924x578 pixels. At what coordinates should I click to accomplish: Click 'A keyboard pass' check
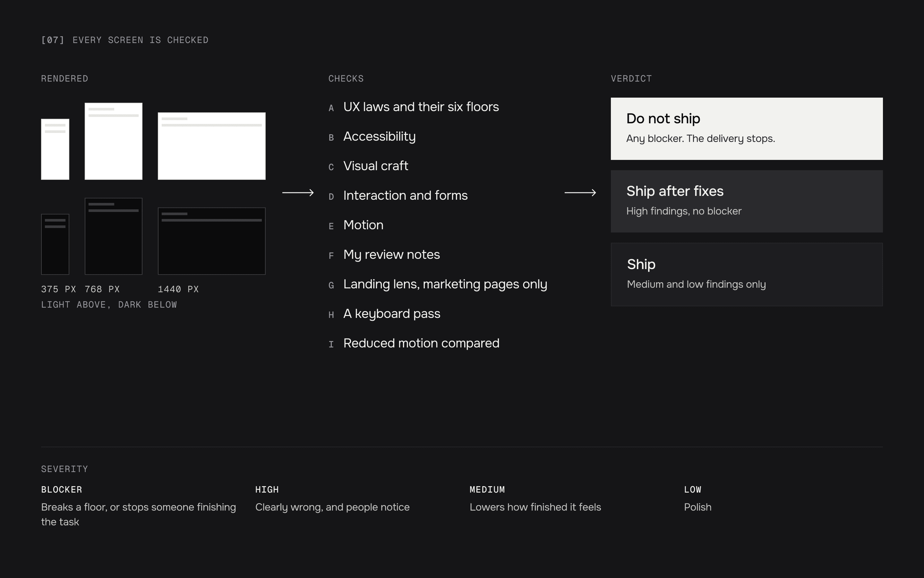[x=392, y=314]
